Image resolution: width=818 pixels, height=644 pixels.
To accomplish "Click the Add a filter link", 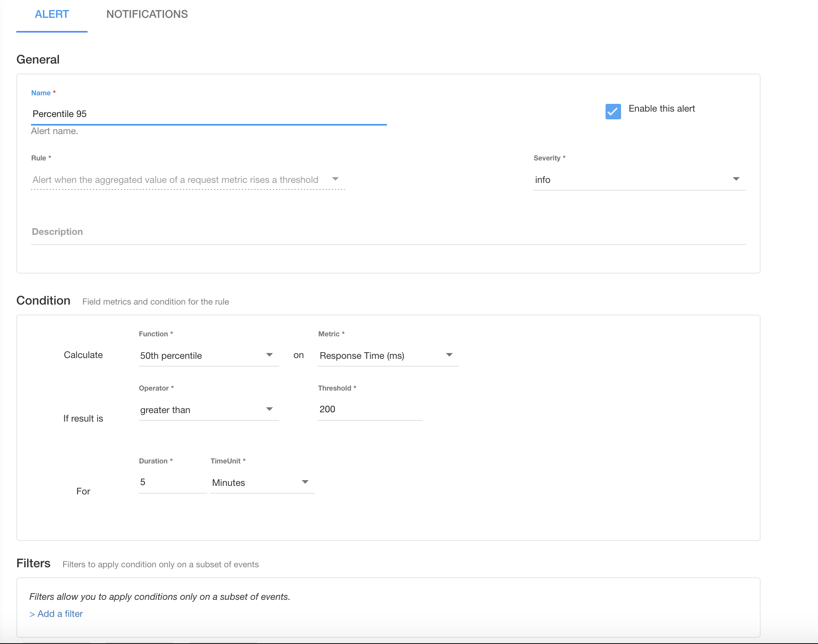I will coord(56,614).
